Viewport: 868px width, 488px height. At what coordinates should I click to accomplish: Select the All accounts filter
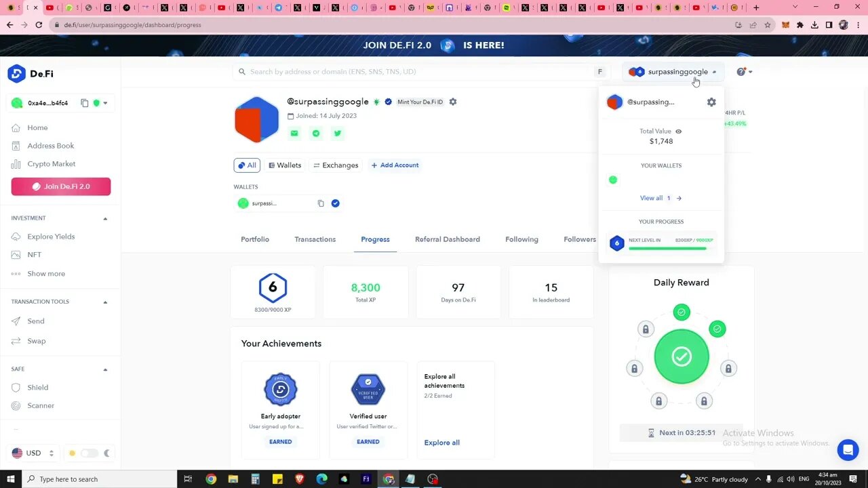[x=247, y=165]
